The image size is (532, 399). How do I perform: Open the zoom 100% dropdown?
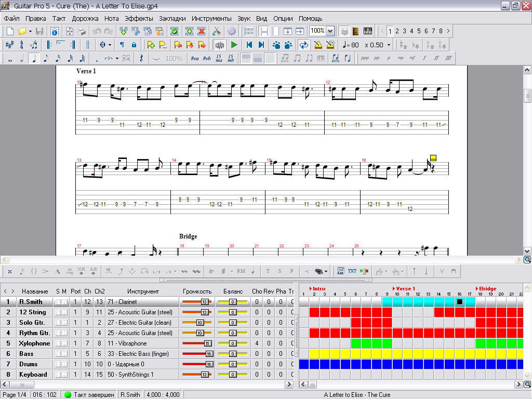(x=330, y=31)
